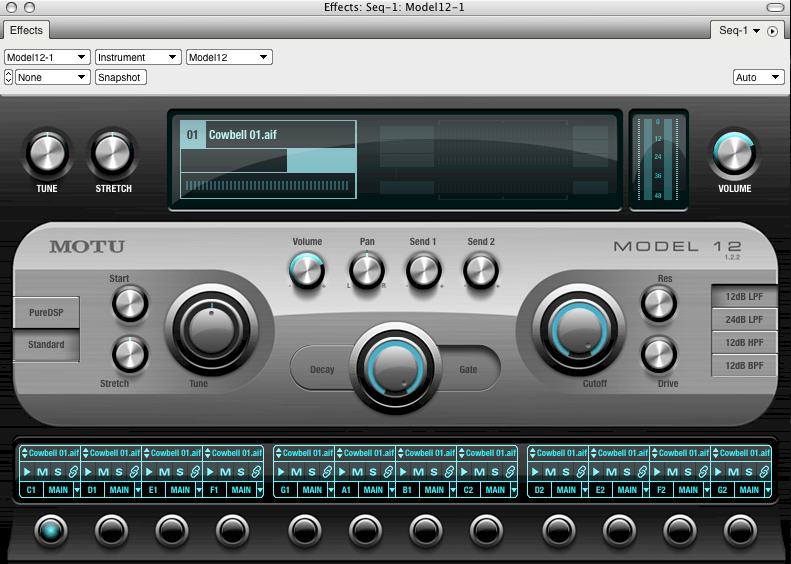Screen dimensions: 791x564
Task: Click the Start knob
Action: point(130,304)
